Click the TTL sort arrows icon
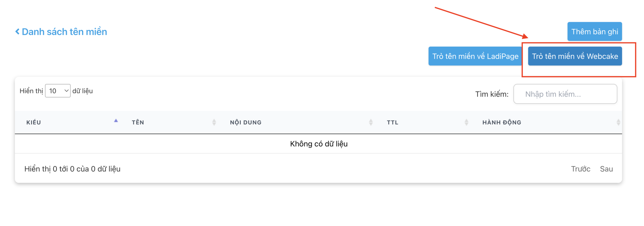The width and height of the screenshot is (644, 226). click(x=466, y=122)
